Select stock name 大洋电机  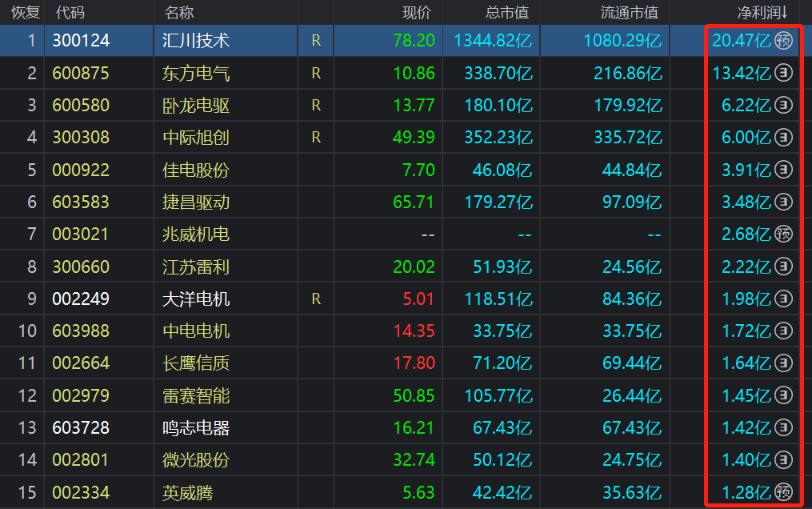196,299
